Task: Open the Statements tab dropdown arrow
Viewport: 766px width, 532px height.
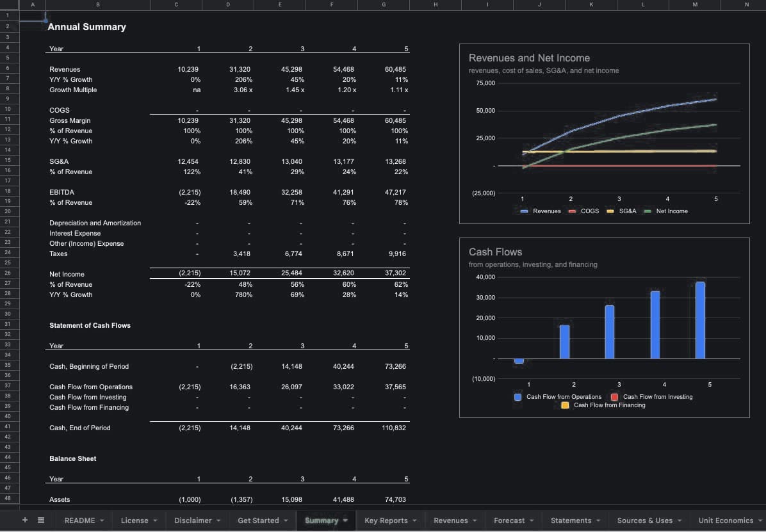Action: tap(598, 520)
